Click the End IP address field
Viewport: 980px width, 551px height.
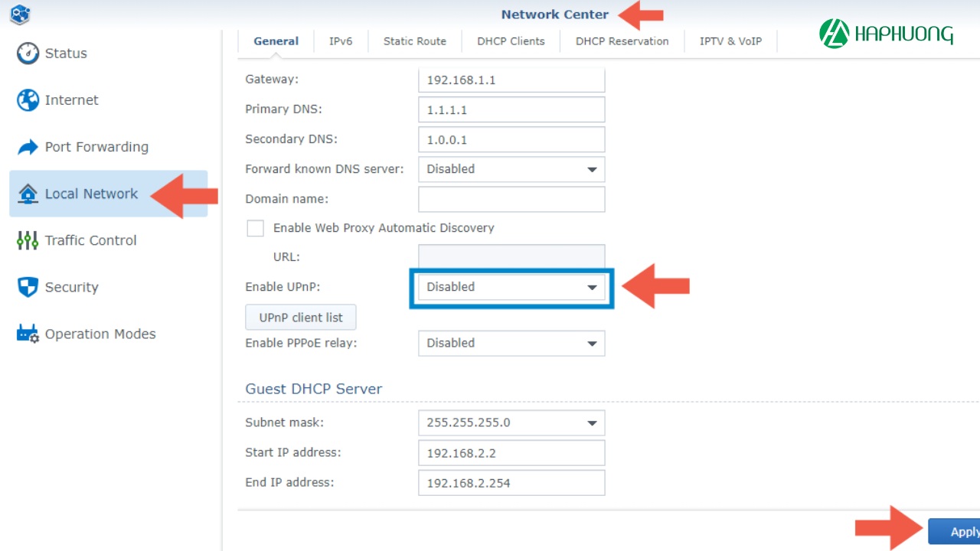coord(511,483)
